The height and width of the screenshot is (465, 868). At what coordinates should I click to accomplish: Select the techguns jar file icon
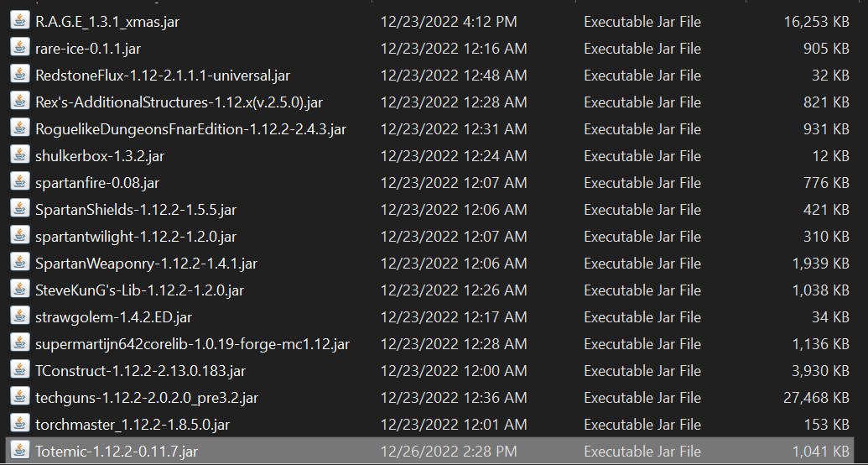20,397
